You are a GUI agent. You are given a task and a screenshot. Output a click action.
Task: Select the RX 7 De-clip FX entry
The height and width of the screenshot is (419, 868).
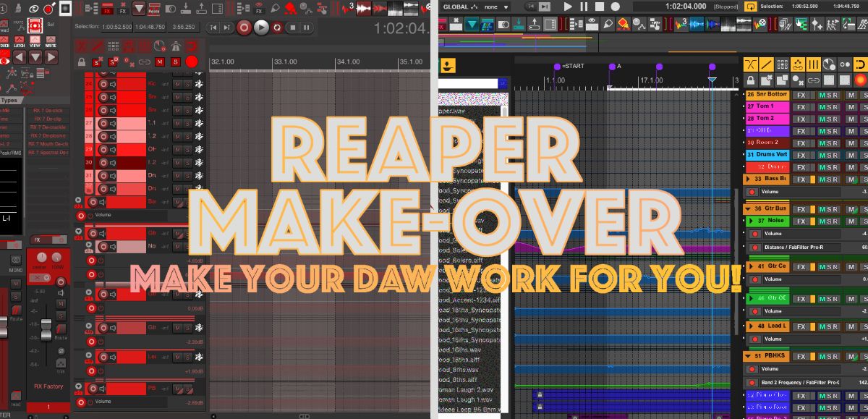(49, 118)
